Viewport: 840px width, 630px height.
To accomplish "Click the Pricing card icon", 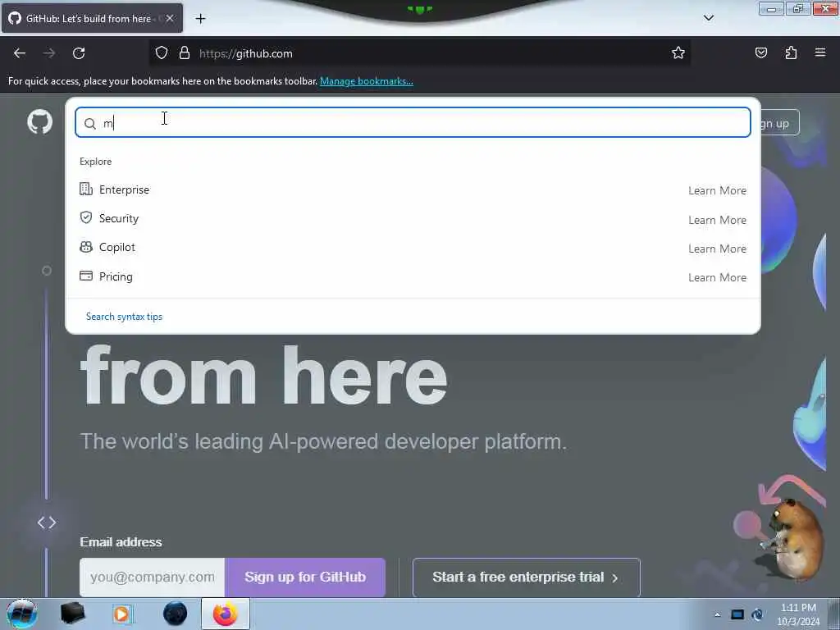I will [85, 276].
